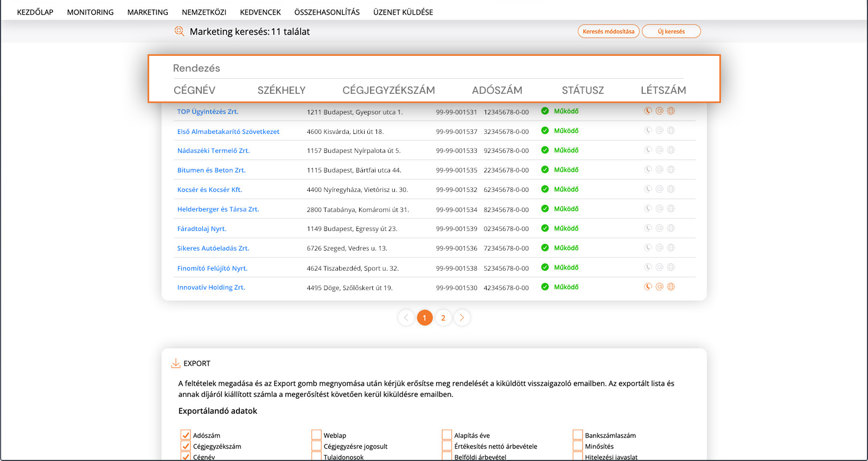The width and height of the screenshot is (868, 461).
Task: Sort results by LÉTSZÁM
Action: (663, 90)
